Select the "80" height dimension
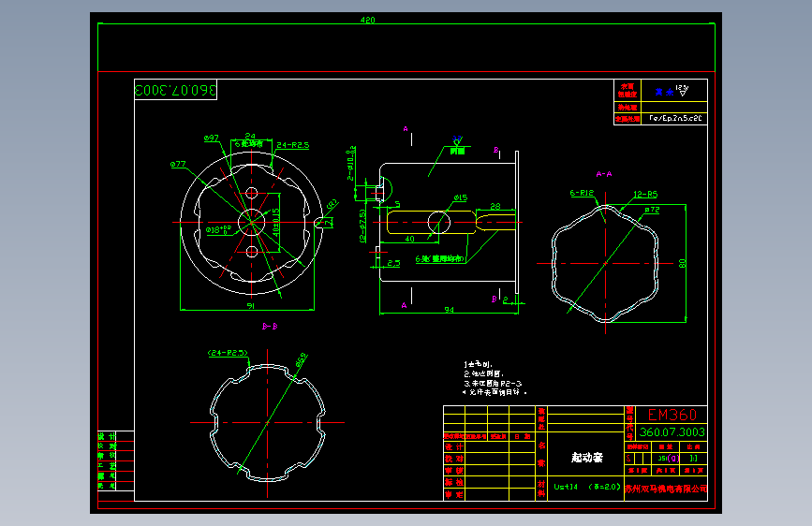Viewport: 812px width, 526px height. pyautogui.click(x=683, y=263)
